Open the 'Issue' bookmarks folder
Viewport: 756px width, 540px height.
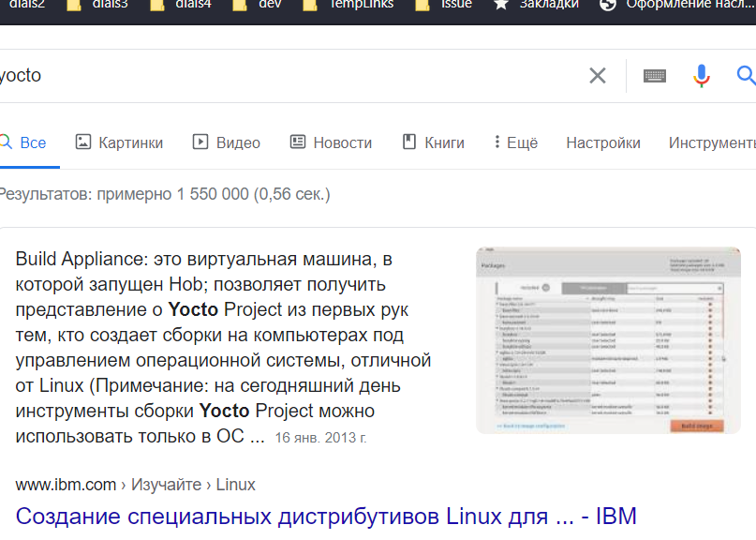click(443, 5)
